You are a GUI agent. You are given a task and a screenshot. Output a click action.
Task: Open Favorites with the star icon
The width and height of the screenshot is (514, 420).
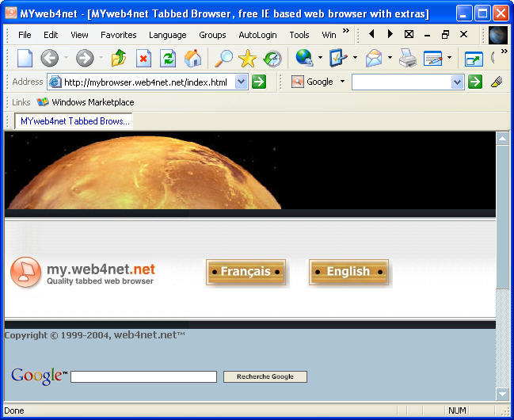(x=247, y=59)
